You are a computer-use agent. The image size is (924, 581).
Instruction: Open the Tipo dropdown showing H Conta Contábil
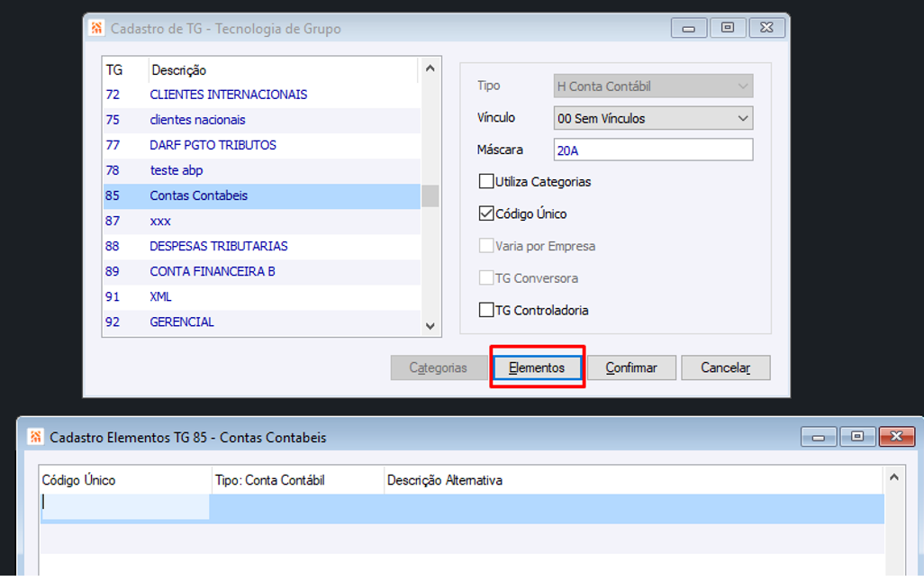653,86
